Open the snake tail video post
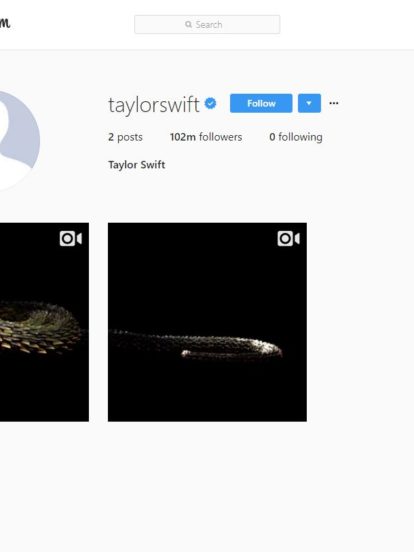Image resolution: width=414 pixels, height=552 pixels. pos(207,322)
